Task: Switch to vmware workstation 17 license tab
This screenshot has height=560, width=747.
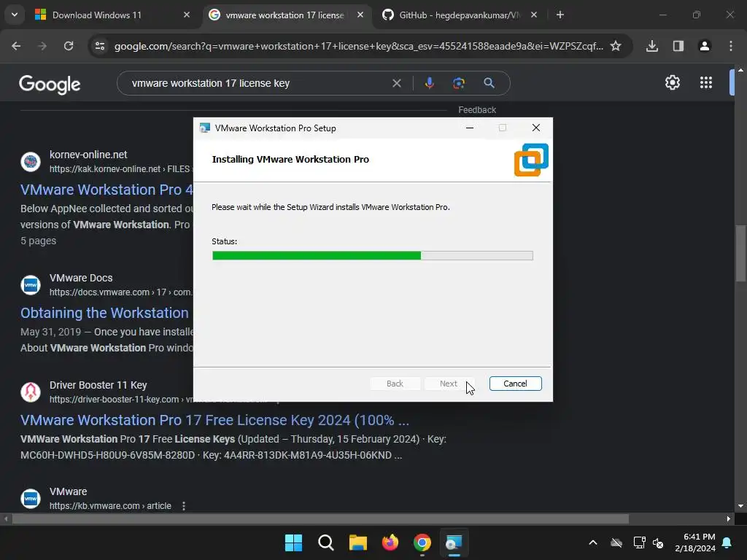Action: point(287,15)
